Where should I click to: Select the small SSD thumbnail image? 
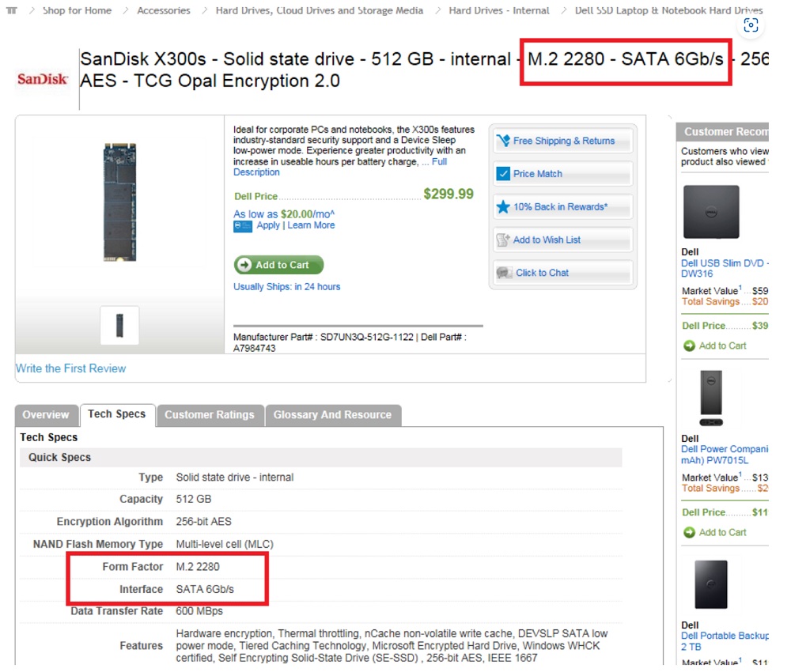(x=119, y=325)
